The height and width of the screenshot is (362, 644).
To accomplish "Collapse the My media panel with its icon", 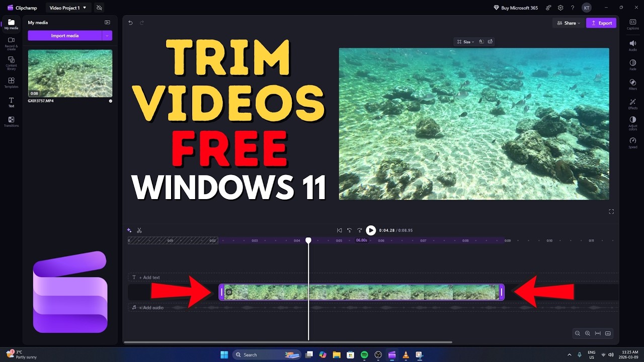I will click(107, 23).
